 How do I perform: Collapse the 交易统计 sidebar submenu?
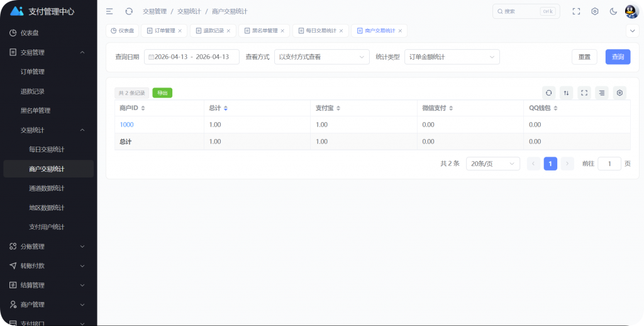click(x=48, y=130)
